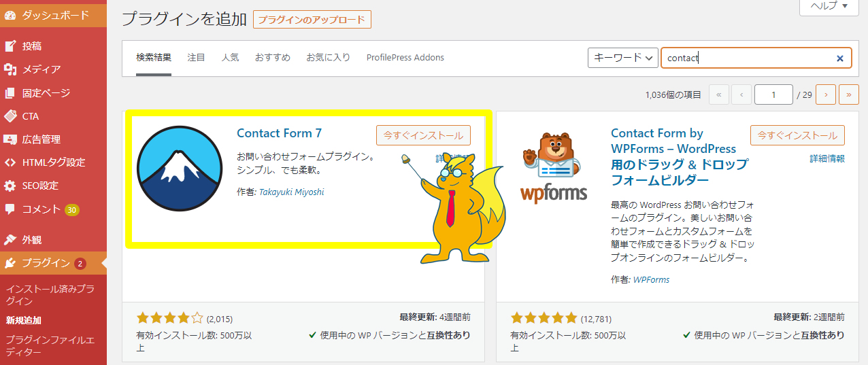Click 最終更新: 4週間前 text
868x365 pixels.
[x=435, y=317]
